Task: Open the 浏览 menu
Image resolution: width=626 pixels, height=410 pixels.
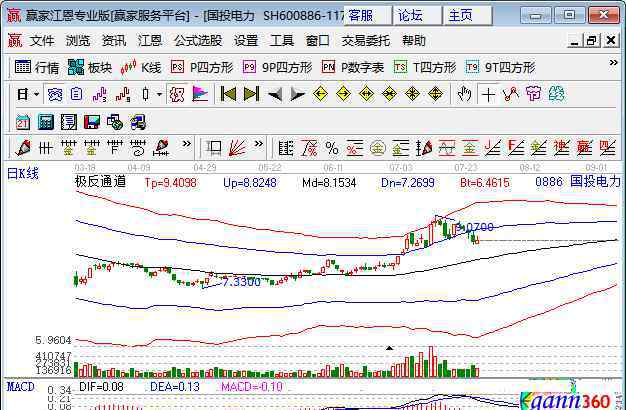Action: [78, 41]
